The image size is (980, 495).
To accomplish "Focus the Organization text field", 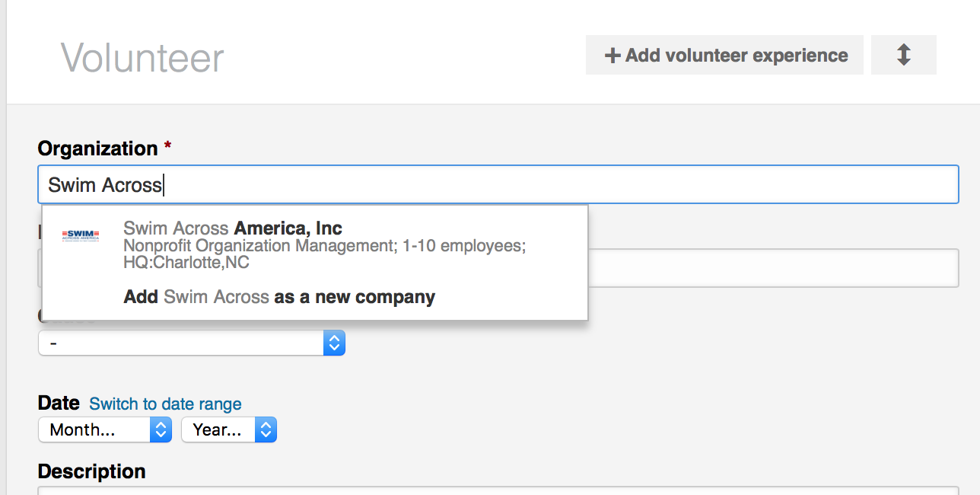I will coord(533,184).
